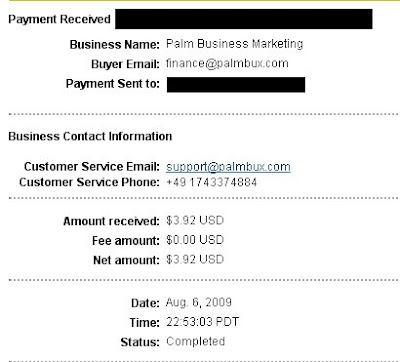Click the Business Contact Information heading
400x362 pixels.
click(x=90, y=136)
